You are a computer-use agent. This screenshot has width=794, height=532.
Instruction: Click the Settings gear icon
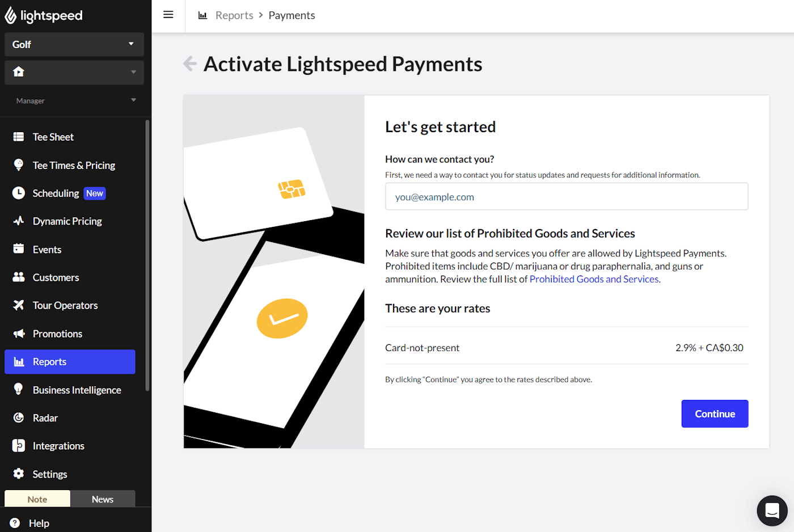click(x=19, y=474)
